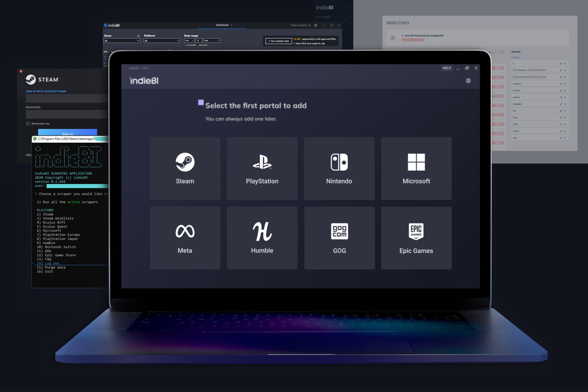Open settings gear in the Dashboard window
Image resolution: width=588 pixels, height=392 pixels.
click(x=316, y=25)
